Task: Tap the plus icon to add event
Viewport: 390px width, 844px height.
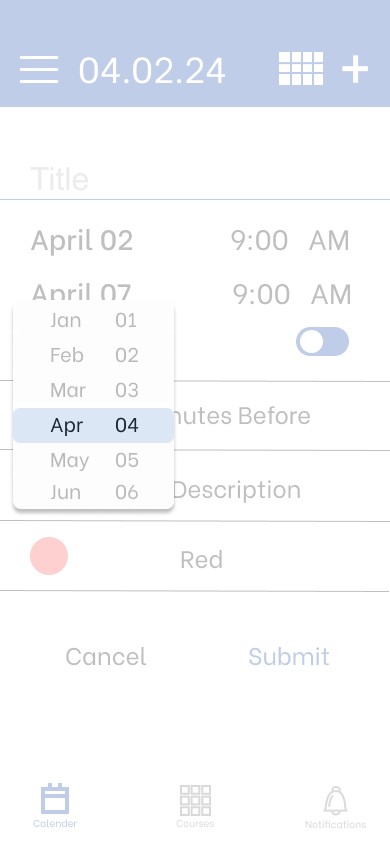Action: click(355, 69)
